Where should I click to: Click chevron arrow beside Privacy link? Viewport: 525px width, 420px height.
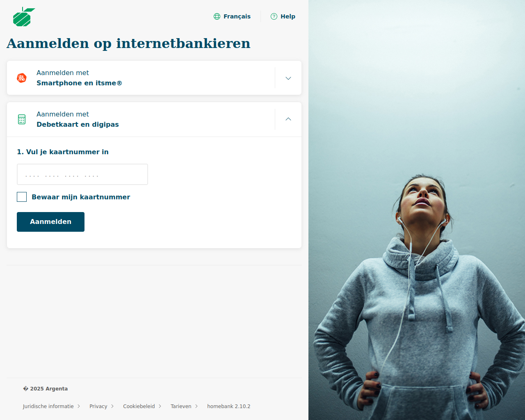(x=112, y=406)
